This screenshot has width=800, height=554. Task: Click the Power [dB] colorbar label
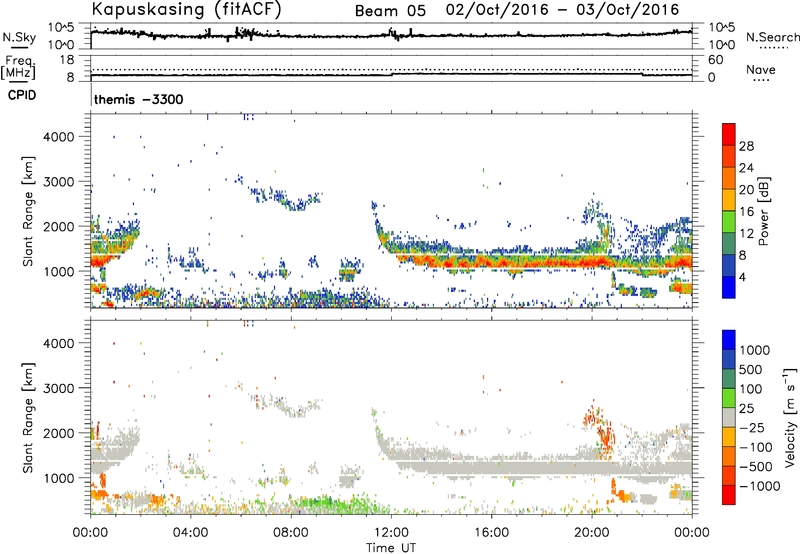[763, 212]
